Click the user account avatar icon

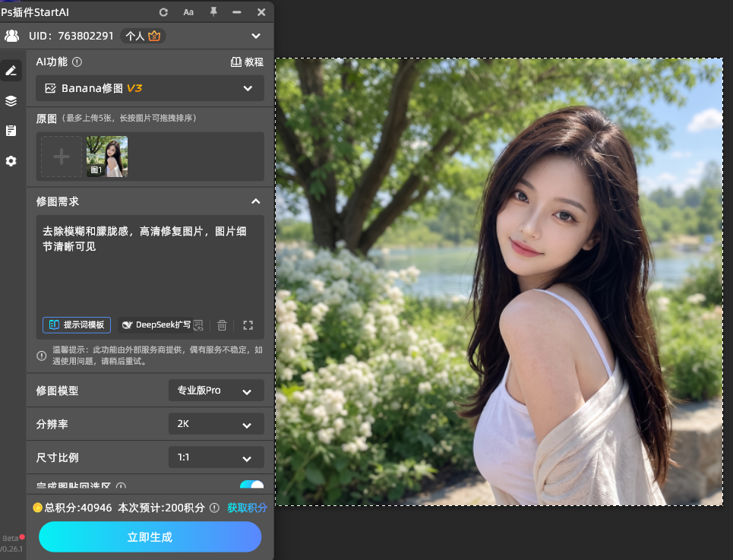(x=11, y=36)
